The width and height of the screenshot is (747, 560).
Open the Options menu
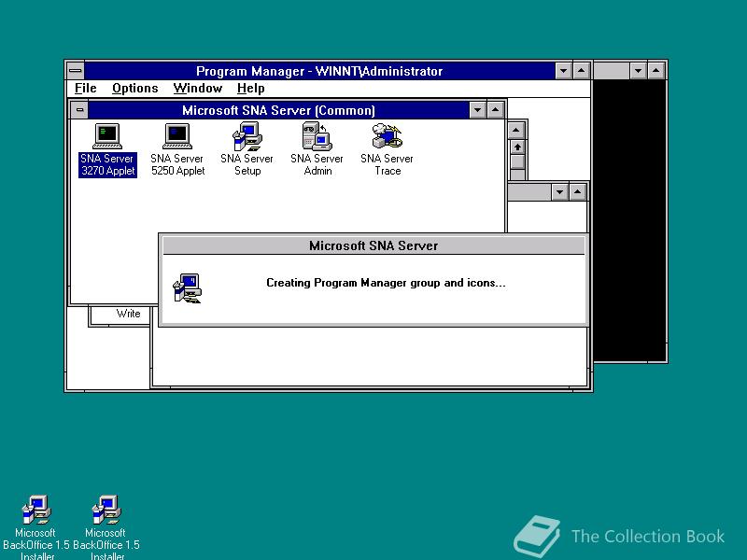[x=134, y=89]
